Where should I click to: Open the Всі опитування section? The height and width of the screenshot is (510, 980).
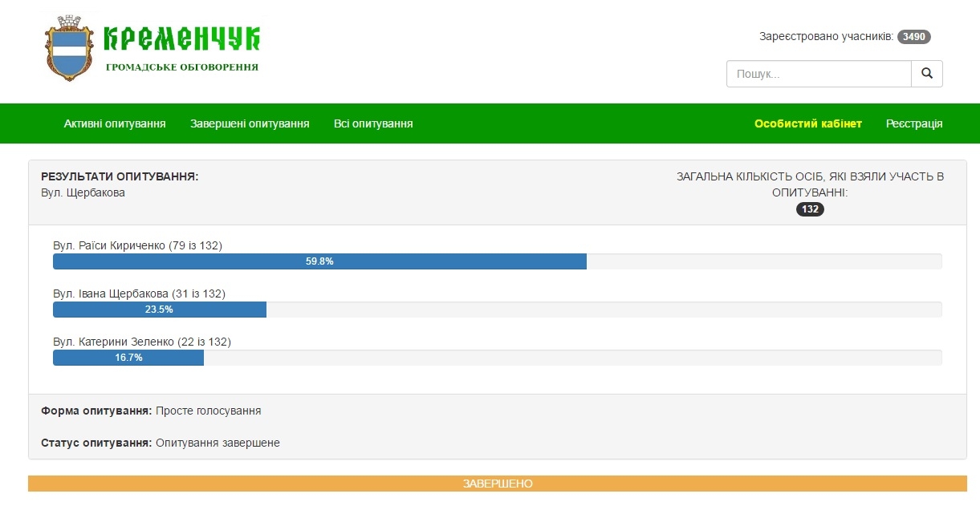[x=373, y=123]
